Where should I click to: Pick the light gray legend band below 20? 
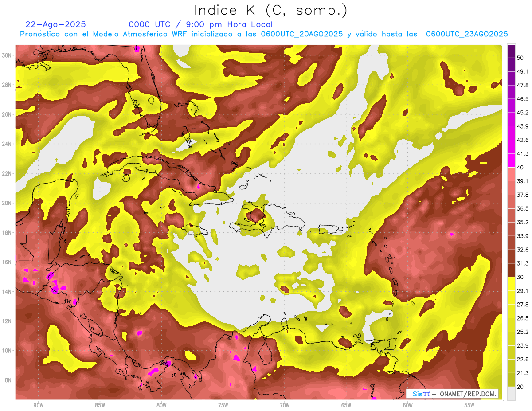click(511, 393)
